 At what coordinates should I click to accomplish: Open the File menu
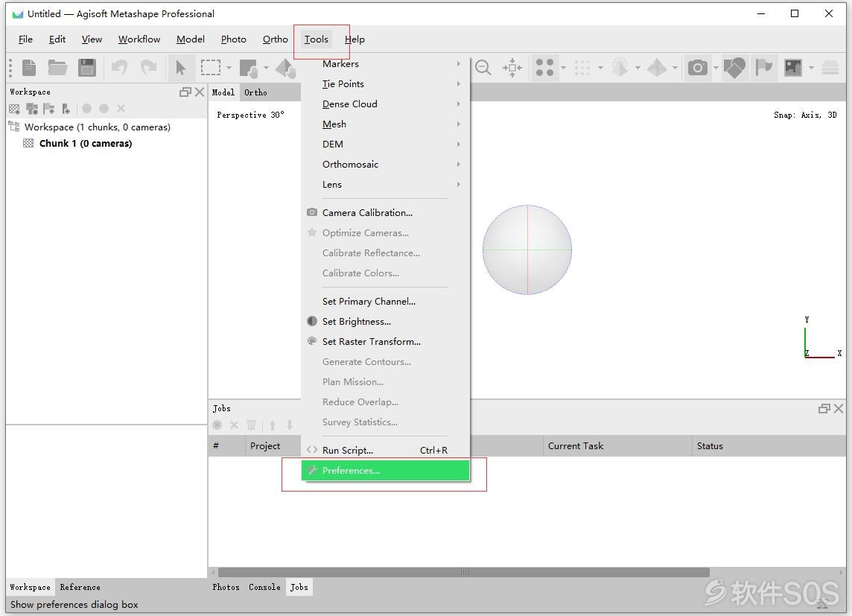tap(25, 39)
